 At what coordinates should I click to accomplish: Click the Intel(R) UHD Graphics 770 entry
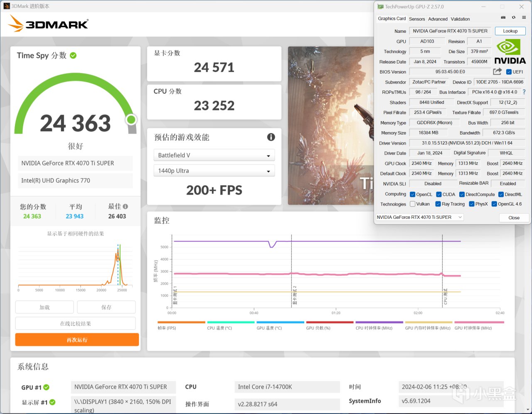point(75,181)
